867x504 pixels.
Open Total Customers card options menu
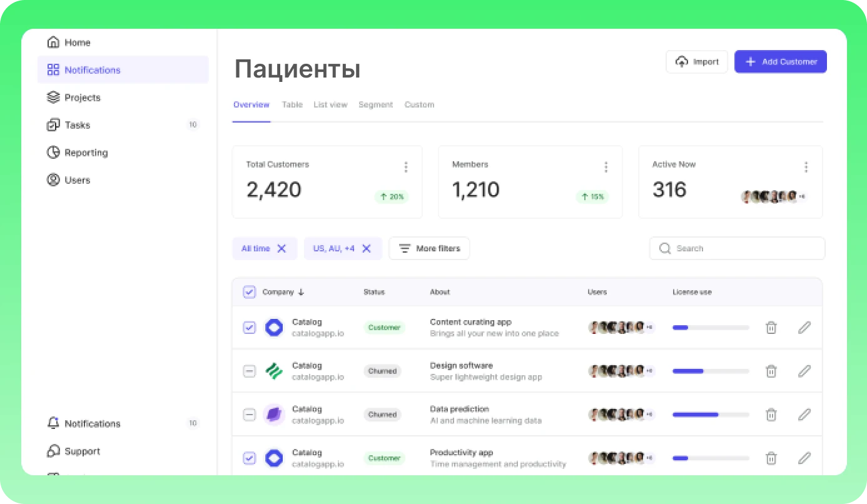tap(405, 167)
